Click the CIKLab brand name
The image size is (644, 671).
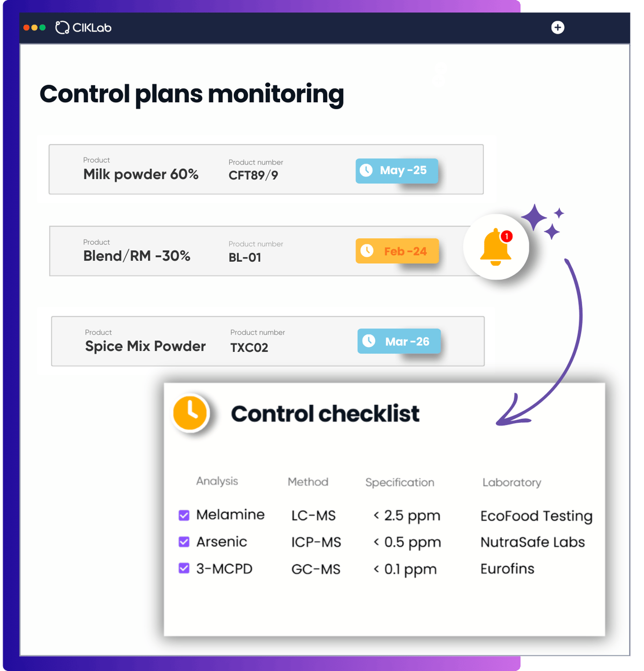(92, 28)
